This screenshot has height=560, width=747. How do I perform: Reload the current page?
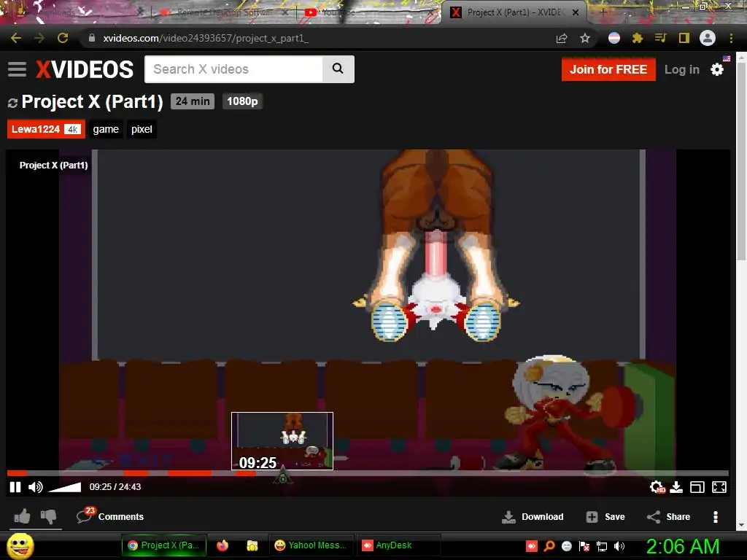pos(63,38)
